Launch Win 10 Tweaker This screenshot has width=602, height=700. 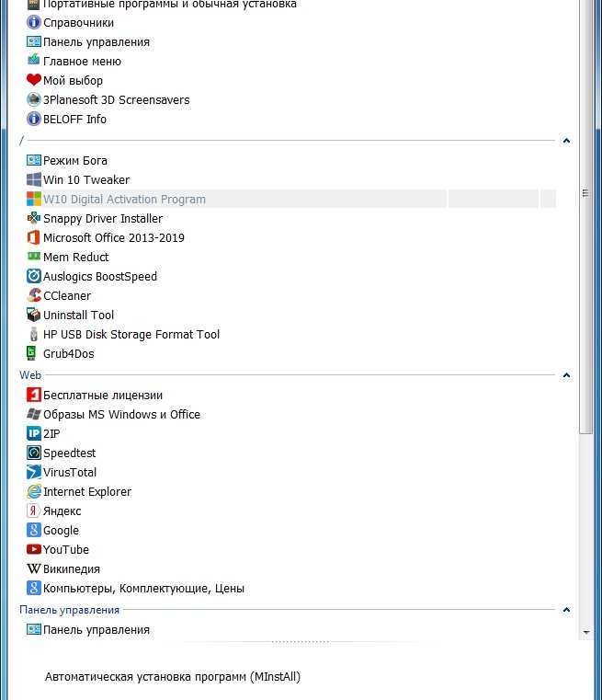tap(86, 180)
